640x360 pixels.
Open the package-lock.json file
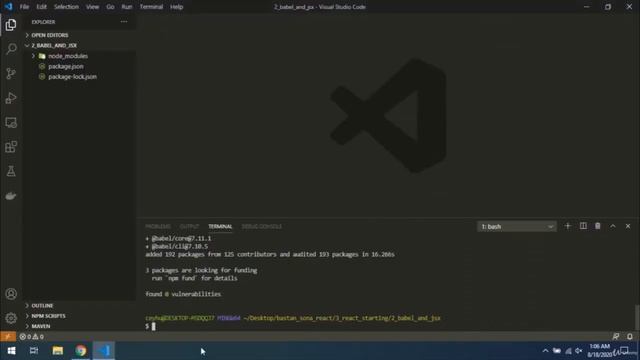[x=72, y=77]
